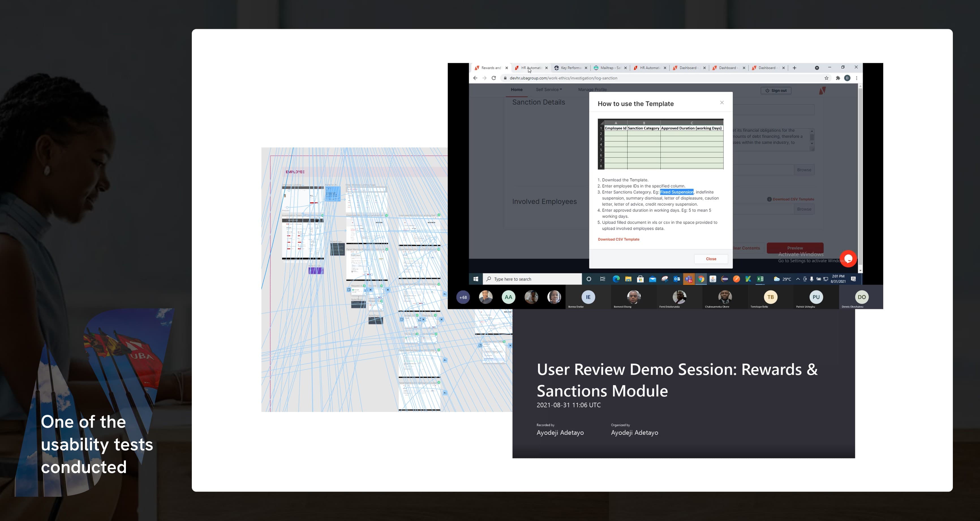Close the Rewards and browser tab
980x521 pixels.
506,68
